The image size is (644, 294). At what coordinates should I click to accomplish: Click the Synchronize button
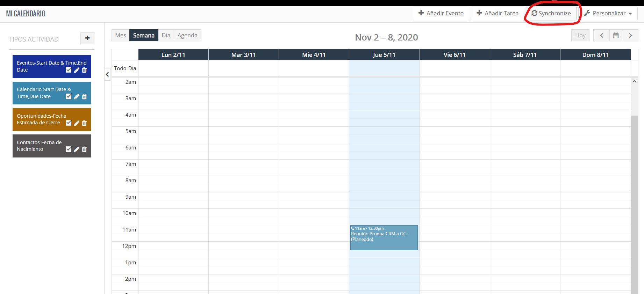coord(551,14)
